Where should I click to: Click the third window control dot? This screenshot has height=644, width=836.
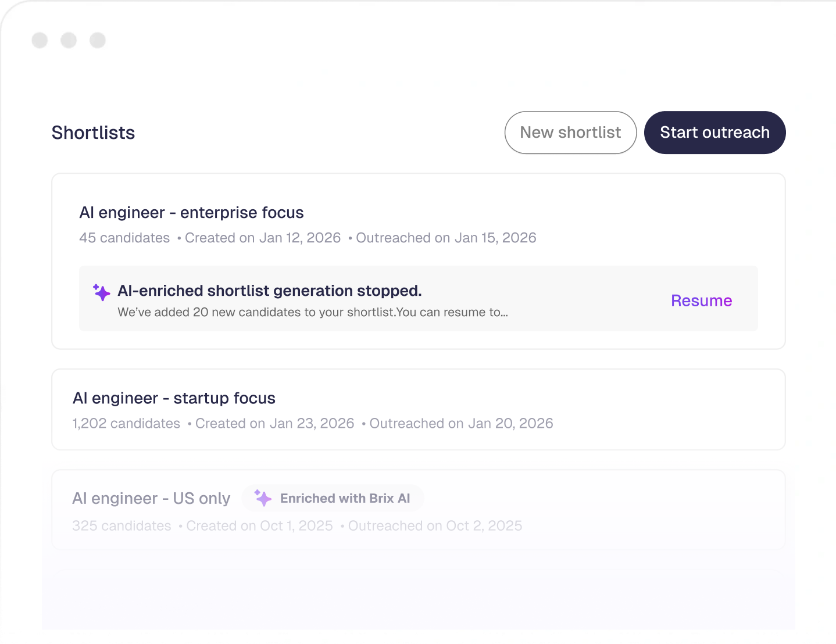pyautogui.click(x=98, y=40)
